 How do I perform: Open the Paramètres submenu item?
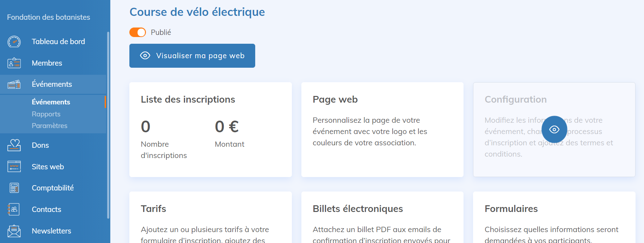tap(49, 126)
